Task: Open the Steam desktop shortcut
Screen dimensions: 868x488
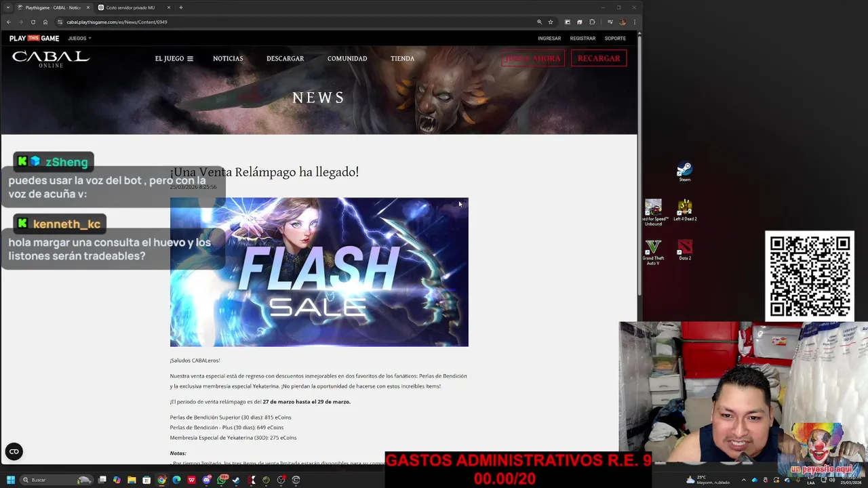Action: pos(685,171)
